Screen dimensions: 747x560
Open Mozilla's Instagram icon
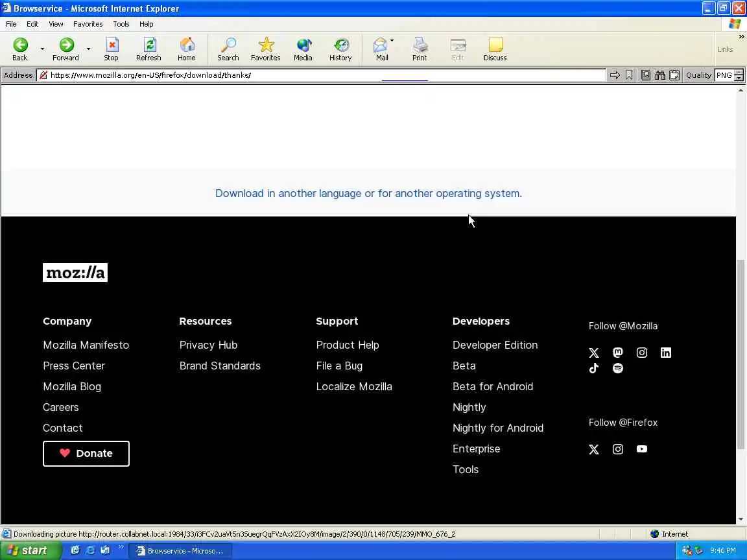pyautogui.click(x=642, y=353)
